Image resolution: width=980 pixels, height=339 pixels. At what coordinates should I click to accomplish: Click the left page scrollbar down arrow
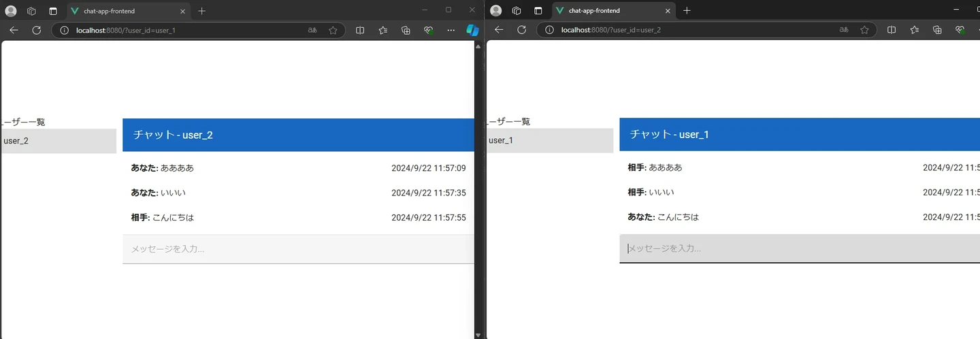point(478,334)
